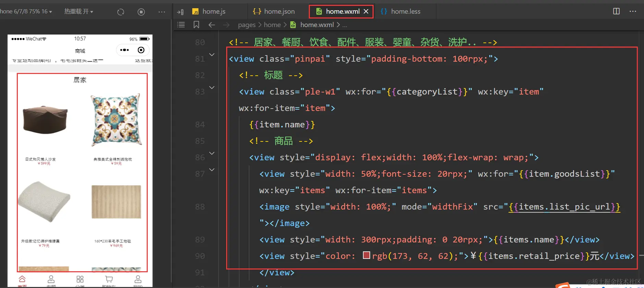Open the outline list icon

click(181, 25)
